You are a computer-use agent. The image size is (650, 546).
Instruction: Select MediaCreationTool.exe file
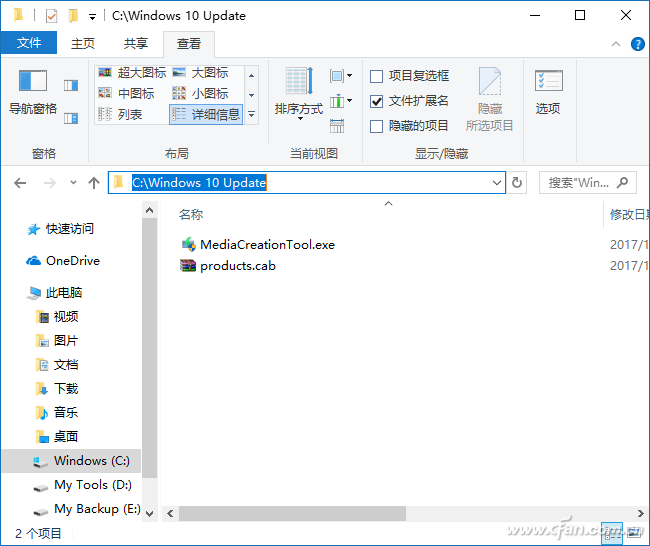258,245
